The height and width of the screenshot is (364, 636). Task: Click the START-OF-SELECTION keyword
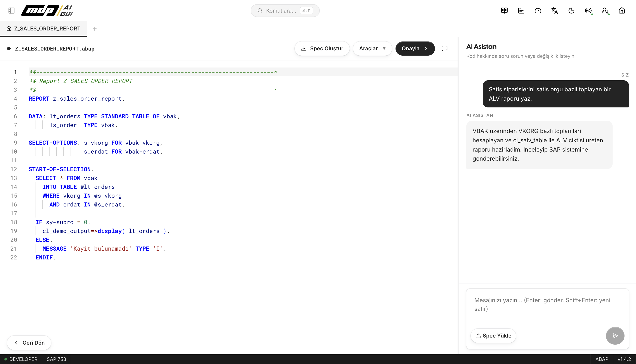pos(60,169)
